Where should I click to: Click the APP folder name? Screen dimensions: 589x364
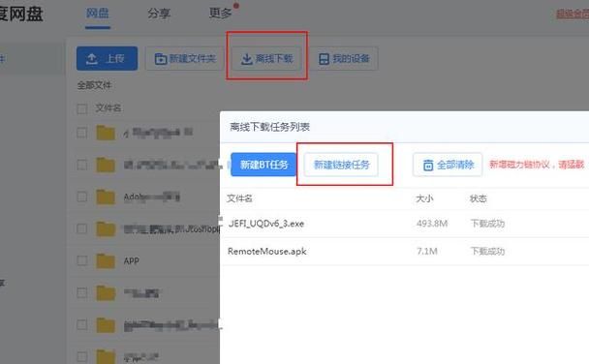coord(132,260)
